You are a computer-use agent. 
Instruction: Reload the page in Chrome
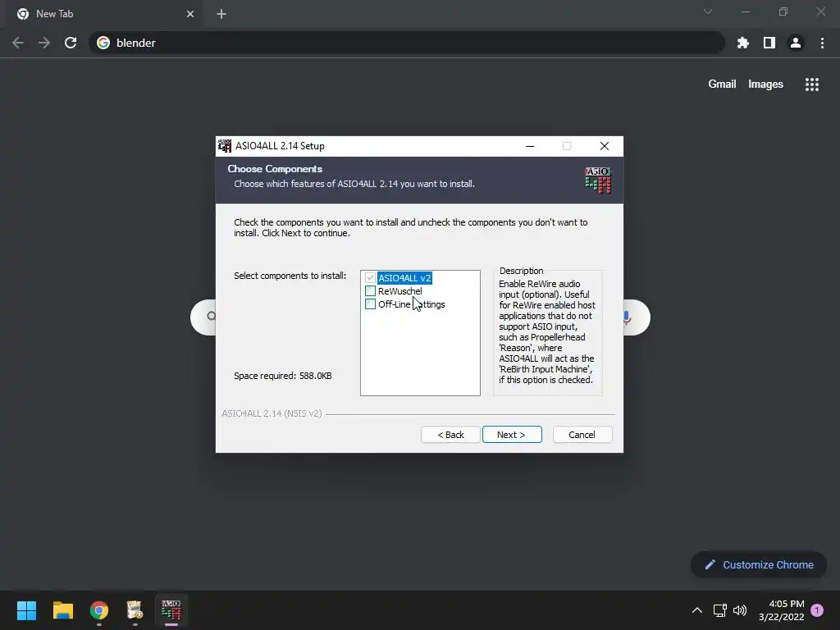[x=71, y=43]
